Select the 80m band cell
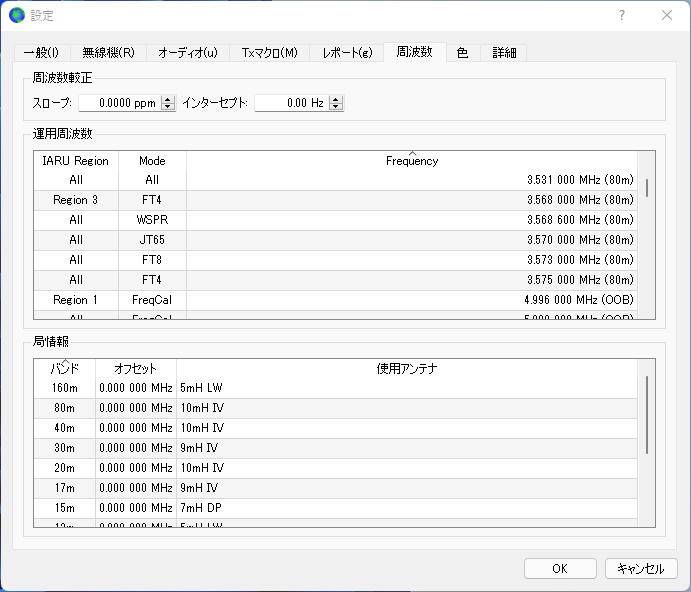 [x=65, y=408]
